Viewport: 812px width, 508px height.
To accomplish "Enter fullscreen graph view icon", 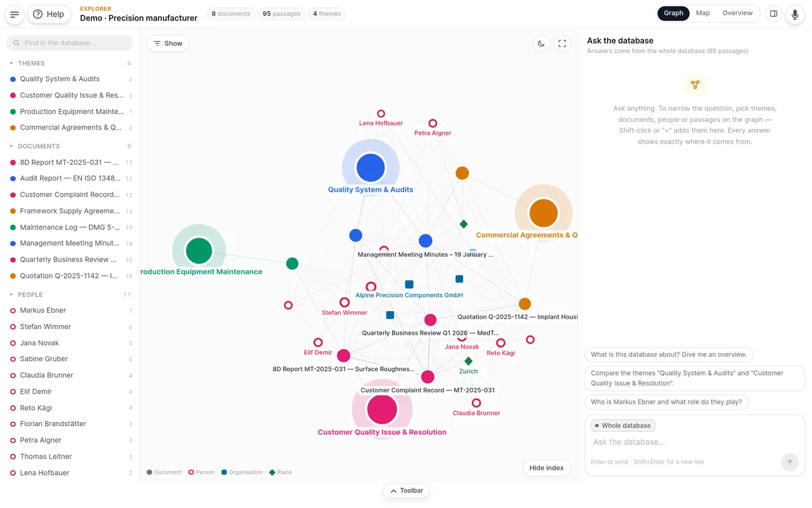I will click(562, 43).
